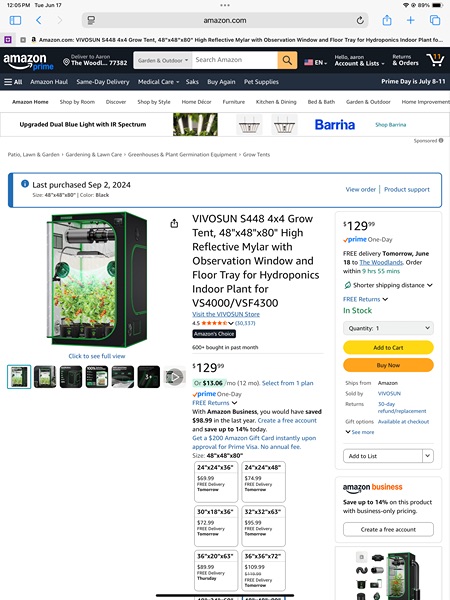This screenshot has width=450, height=600.
Task: Reload the amazon.com page
Action: tap(360, 20)
